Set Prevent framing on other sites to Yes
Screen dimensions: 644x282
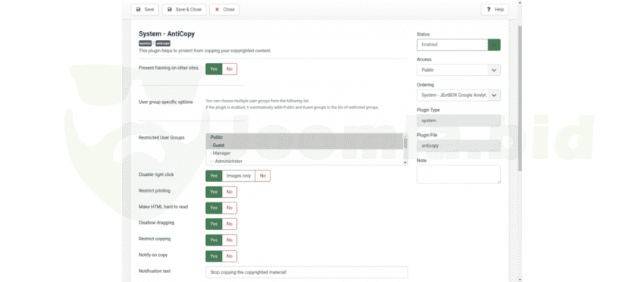coord(214,69)
